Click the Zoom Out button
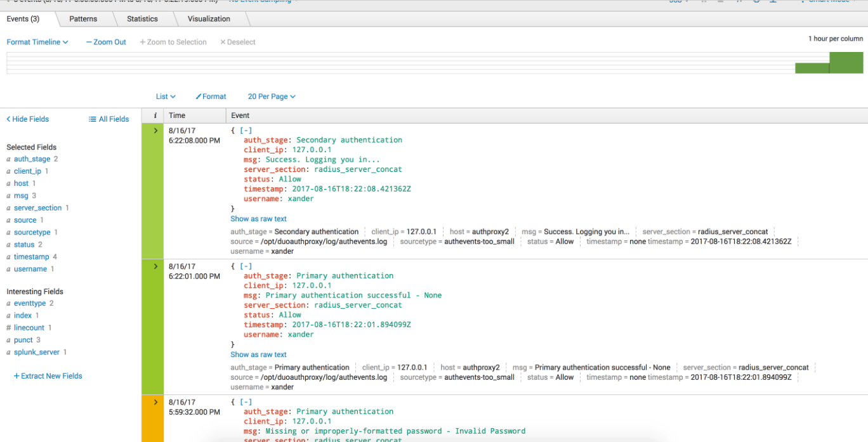The image size is (868, 442). click(x=105, y=41)
